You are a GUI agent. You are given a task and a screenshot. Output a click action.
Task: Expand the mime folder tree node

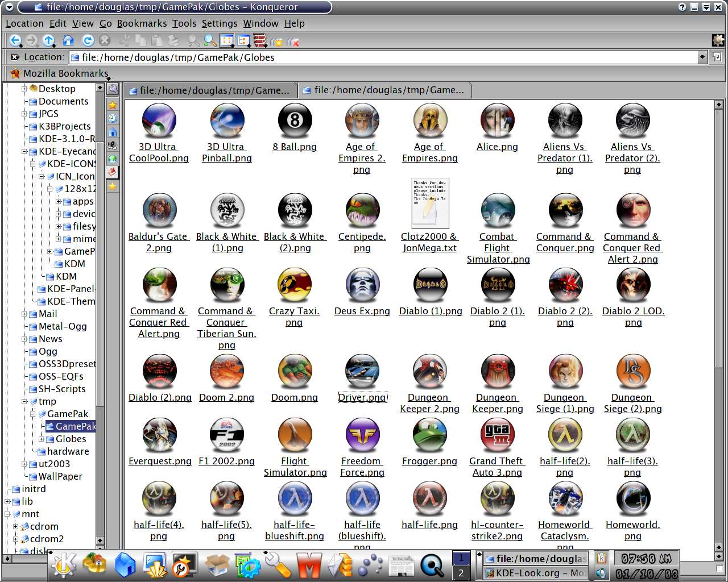click(x=59, y=239)
